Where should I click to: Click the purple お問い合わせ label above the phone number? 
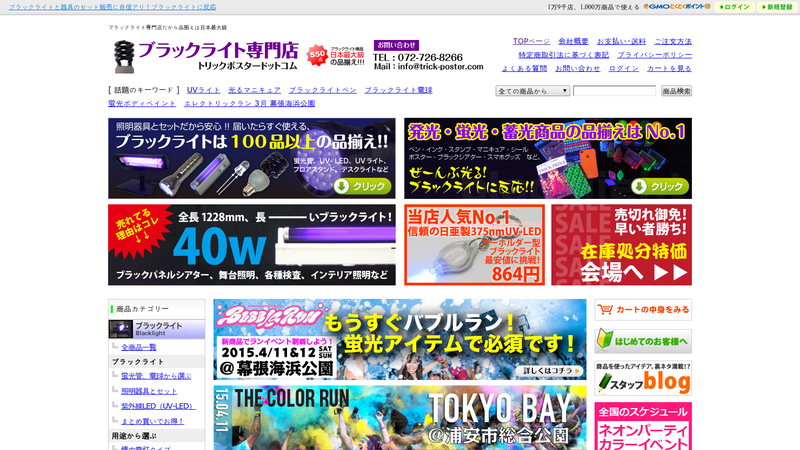pyautogui.click(x=396, y=45)
